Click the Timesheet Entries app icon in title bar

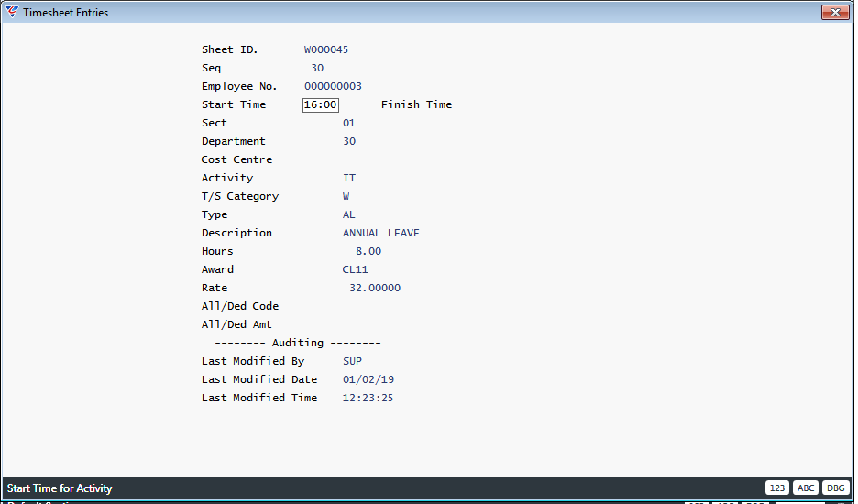coord(12,12)
